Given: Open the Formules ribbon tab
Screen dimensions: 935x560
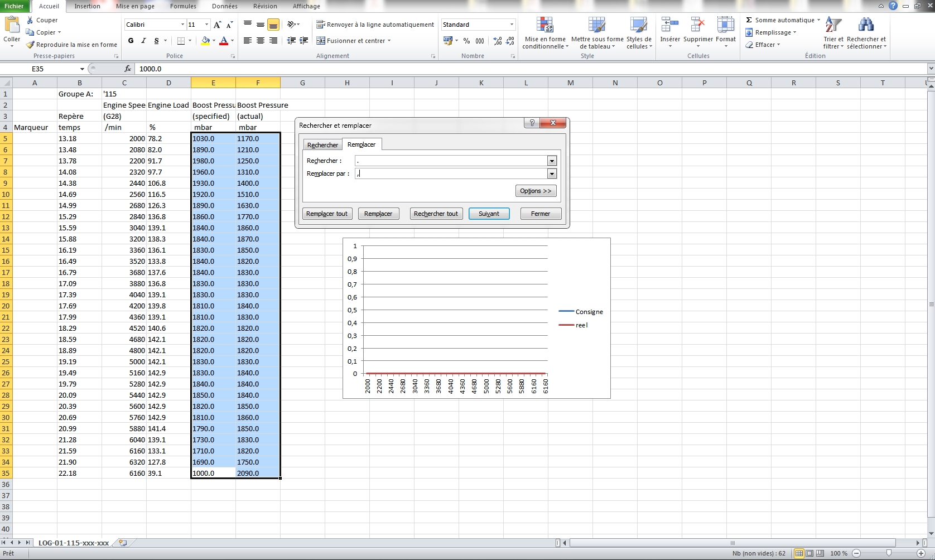Looking at the screenshot, I should 183,6.
